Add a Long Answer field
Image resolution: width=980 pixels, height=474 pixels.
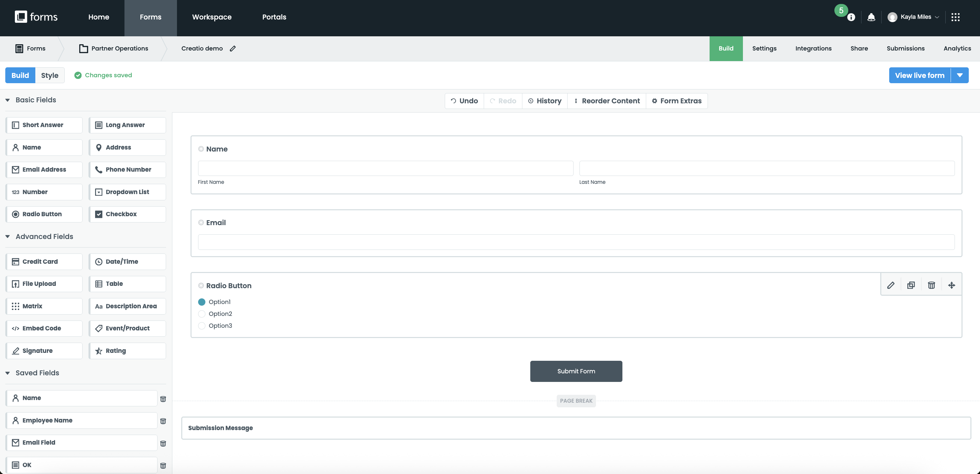(x=127, y=125)
